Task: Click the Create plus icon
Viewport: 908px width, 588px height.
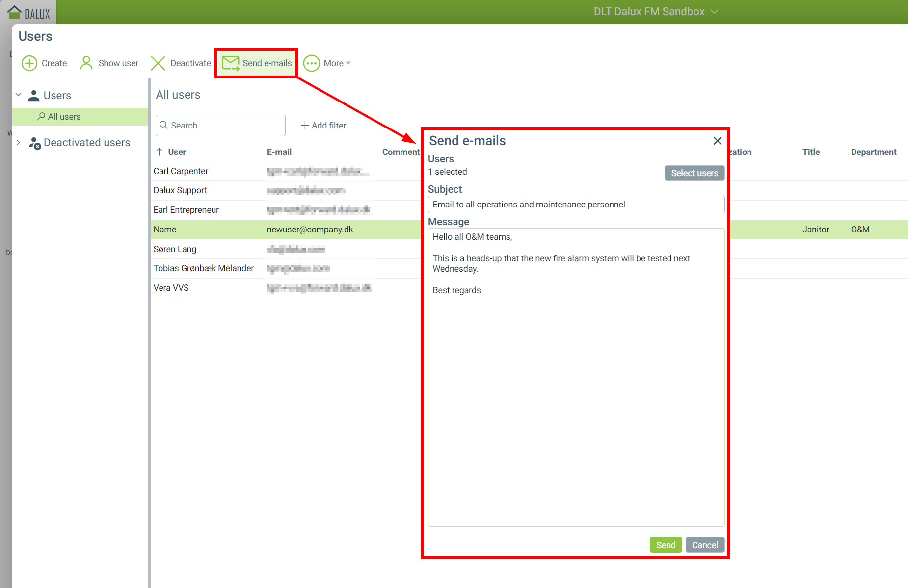Action: tap(29, 63)
